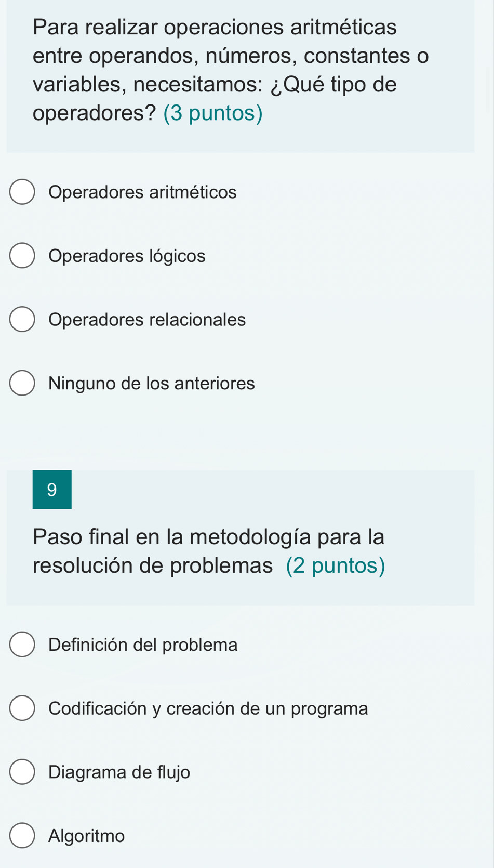
Task: Select the 'Operadores aritméticos' radio button
Action: click(22, 192)
